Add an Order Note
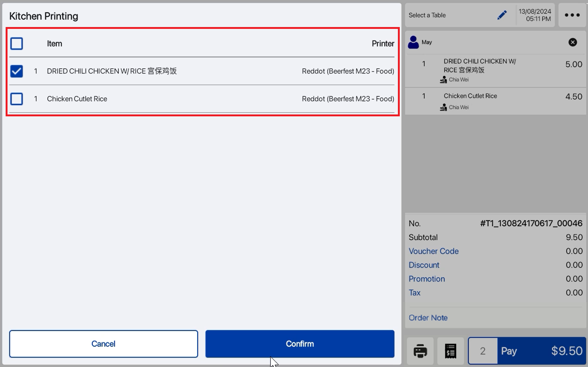This screenshot has height=367, width=588. (x=428, y=318)
